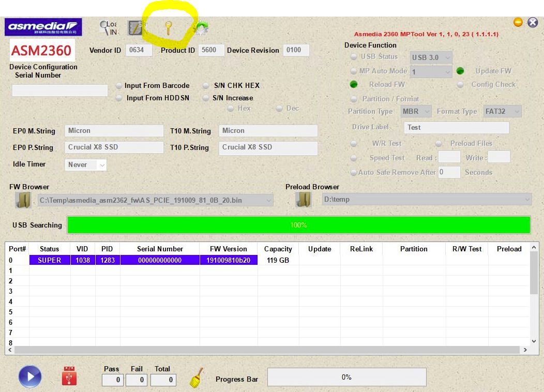544x392 pixels.
Task: Click the Speed Test Write field
Action: (x=499, y=157)
